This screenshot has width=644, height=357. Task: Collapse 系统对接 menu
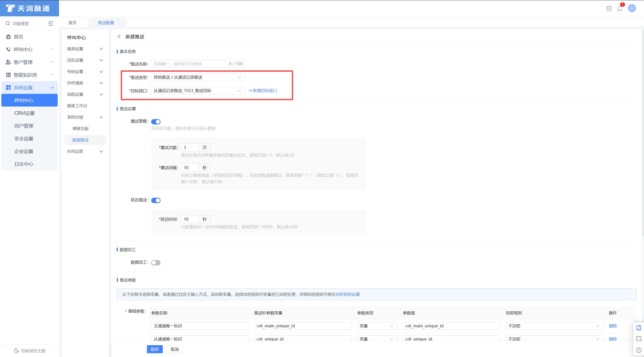(85, 117)
